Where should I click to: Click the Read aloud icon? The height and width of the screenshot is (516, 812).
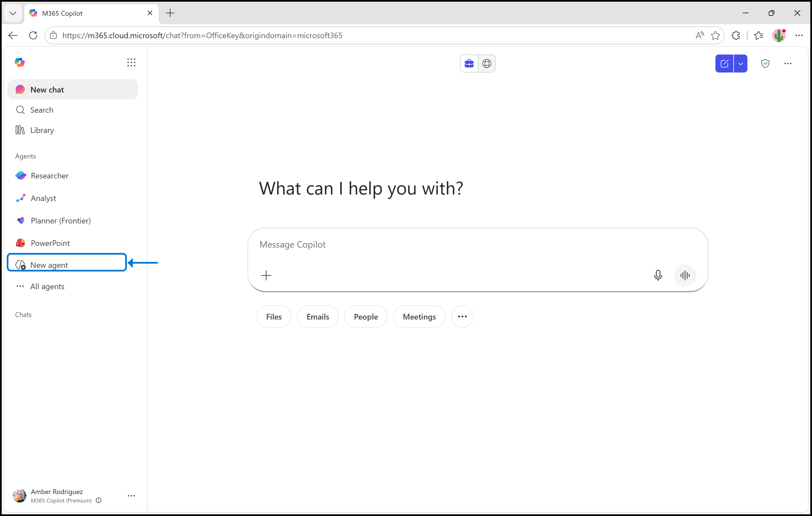click(x=700, y=35)
